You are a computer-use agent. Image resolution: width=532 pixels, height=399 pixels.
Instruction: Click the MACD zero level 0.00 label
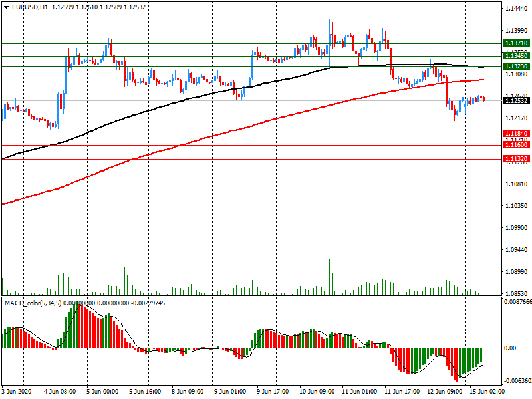tap(510, 348)
